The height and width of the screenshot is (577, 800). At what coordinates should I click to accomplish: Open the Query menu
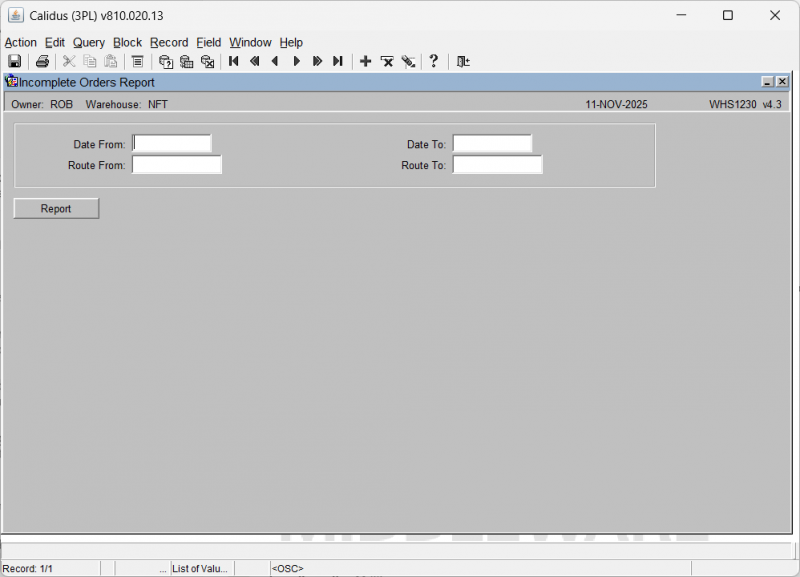[x=89, y=43]
